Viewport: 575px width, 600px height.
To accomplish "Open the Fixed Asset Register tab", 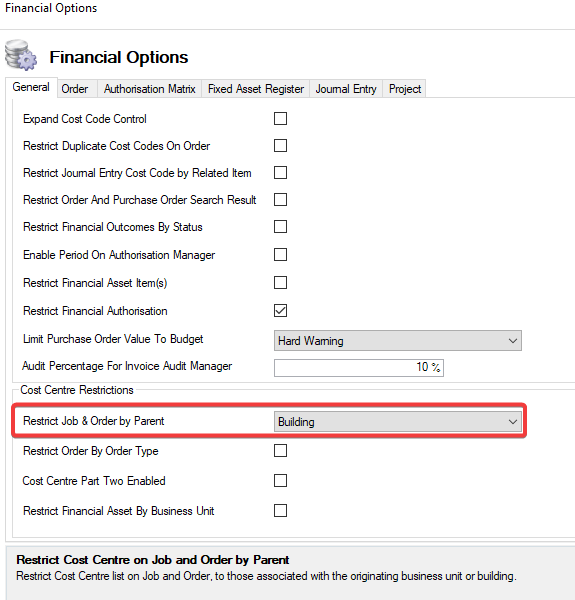I will point(256,89).
